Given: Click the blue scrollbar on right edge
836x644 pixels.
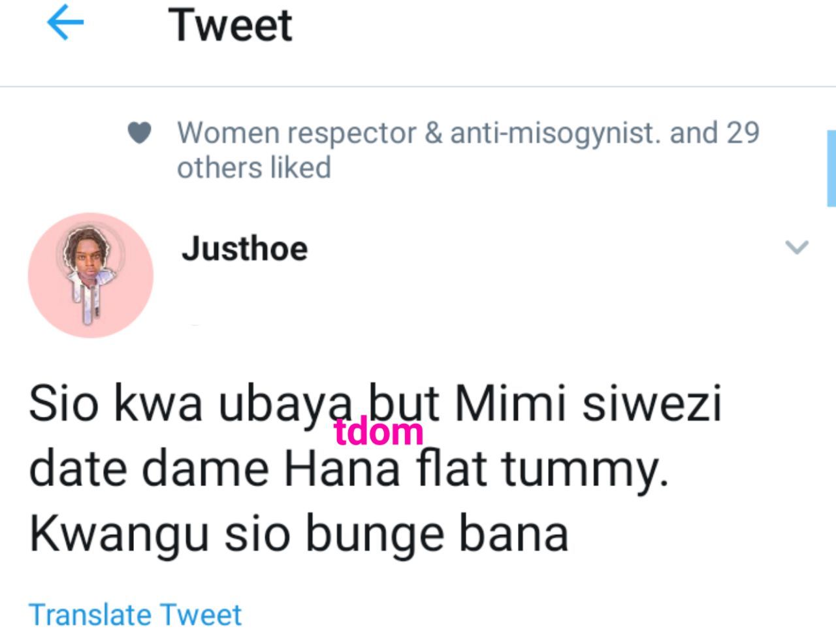Looking at the screenshot, I should [831, 169].
